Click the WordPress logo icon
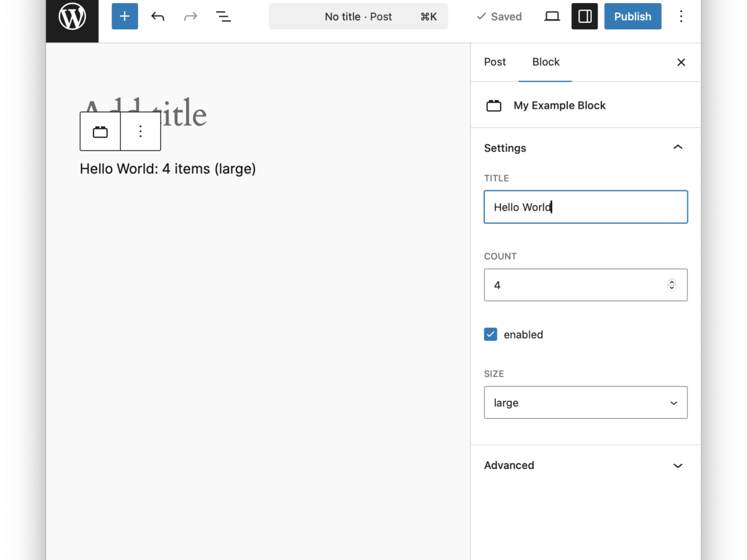 tap(72, 17)
